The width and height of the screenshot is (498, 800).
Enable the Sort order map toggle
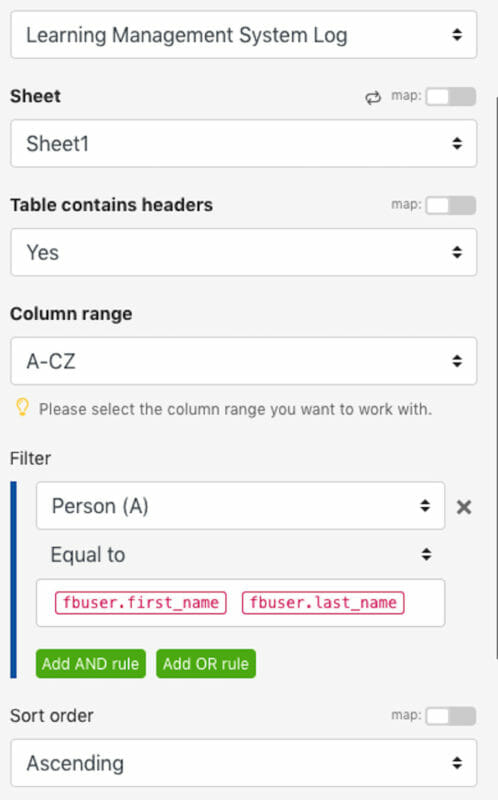point(451,716)
